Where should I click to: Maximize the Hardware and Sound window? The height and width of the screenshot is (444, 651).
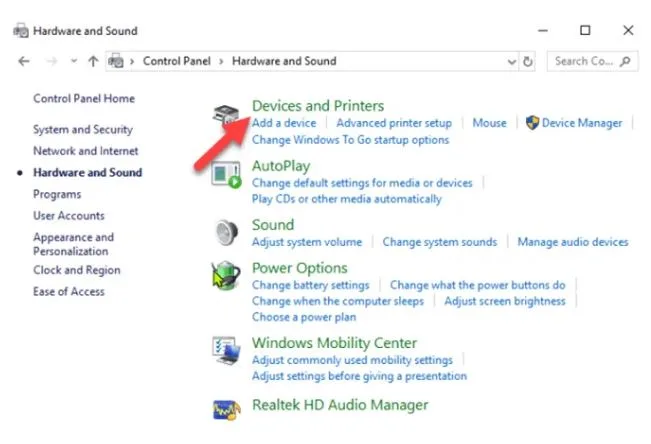click(585, 30)
